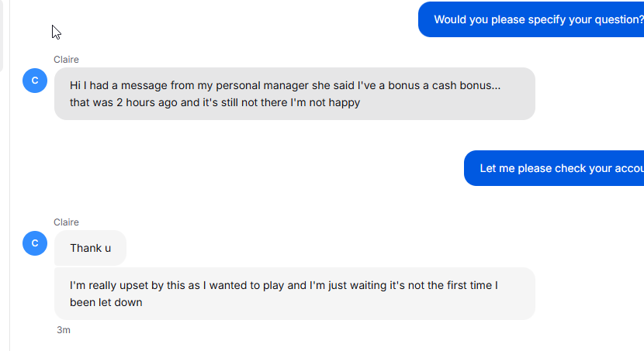644x351 pixels.
Task: Click the scrollbar on the left panel edge
Action: click(x=2, y=35)
